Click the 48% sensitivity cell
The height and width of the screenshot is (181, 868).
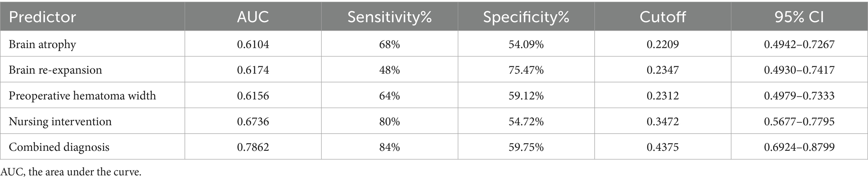click(389, 70)
